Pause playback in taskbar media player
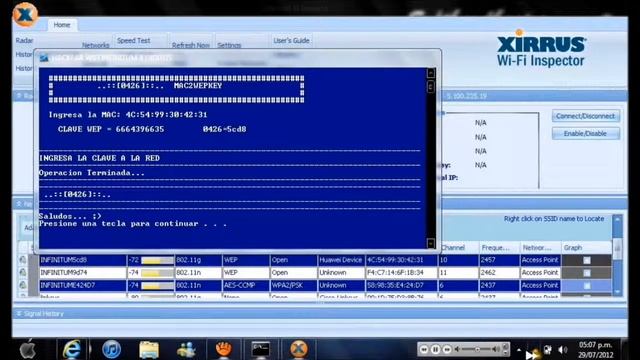640x360 pixels. (435, 349)
